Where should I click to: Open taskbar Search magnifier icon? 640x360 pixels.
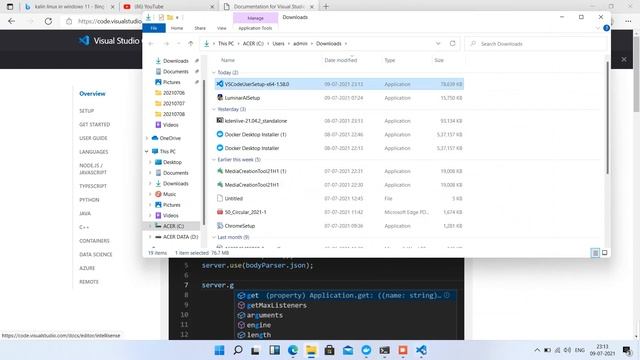238,350
